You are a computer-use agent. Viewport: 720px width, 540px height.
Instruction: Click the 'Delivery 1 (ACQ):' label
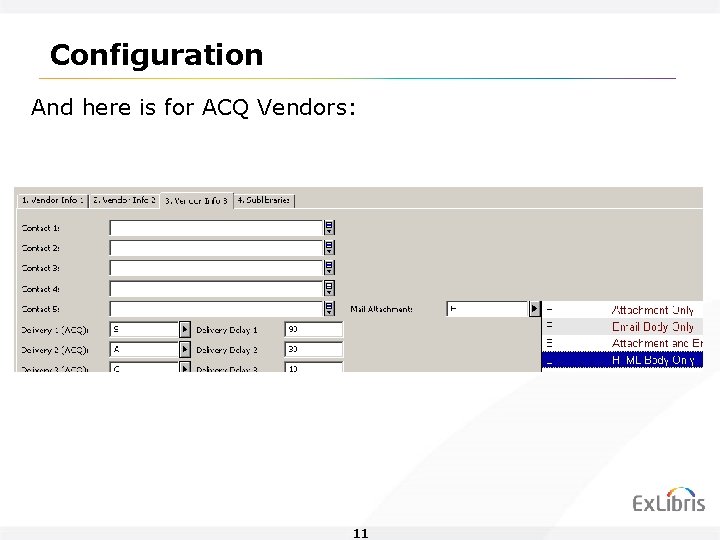click(x=55, y=330)
